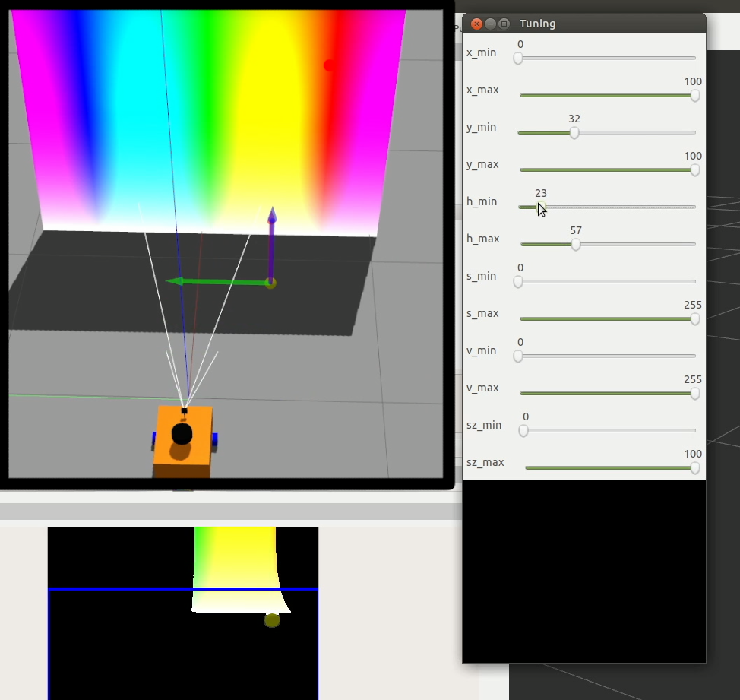Click the sz_max label
The width and height of the screenshot is (740, 700).
[x=485, y=463]
